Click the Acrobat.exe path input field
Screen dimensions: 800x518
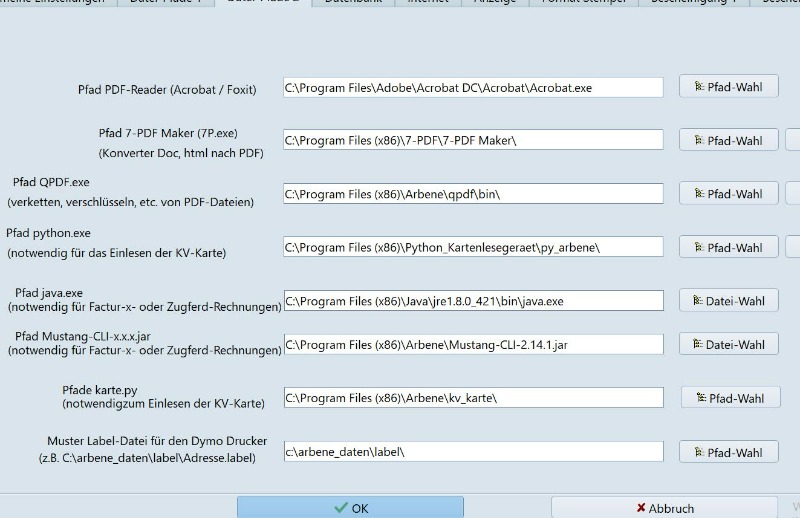(x=472, y=88)
